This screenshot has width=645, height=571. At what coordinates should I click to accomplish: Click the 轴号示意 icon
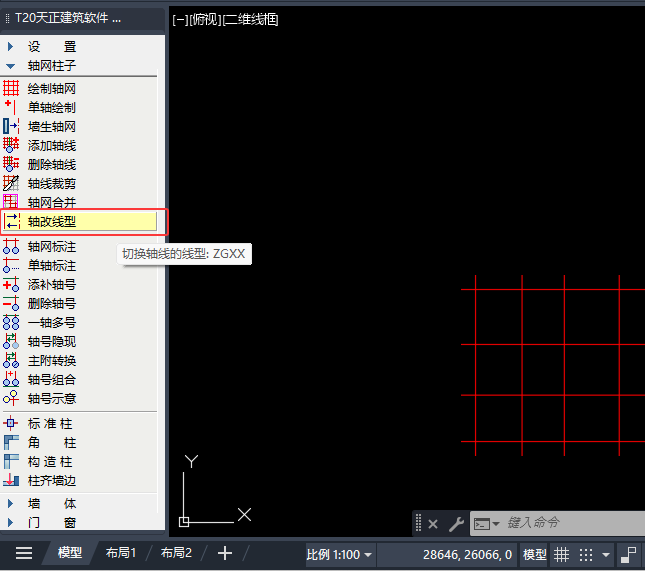pyautogui.click(x=11, y=398)
